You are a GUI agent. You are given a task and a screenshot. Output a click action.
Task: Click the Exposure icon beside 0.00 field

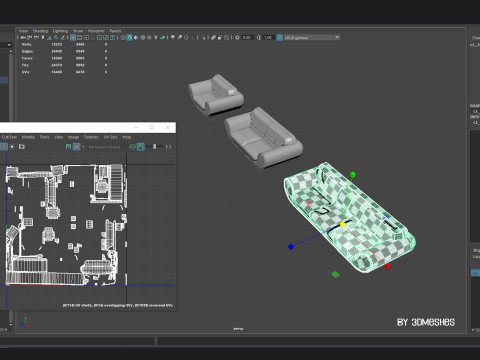pos(237,38)
